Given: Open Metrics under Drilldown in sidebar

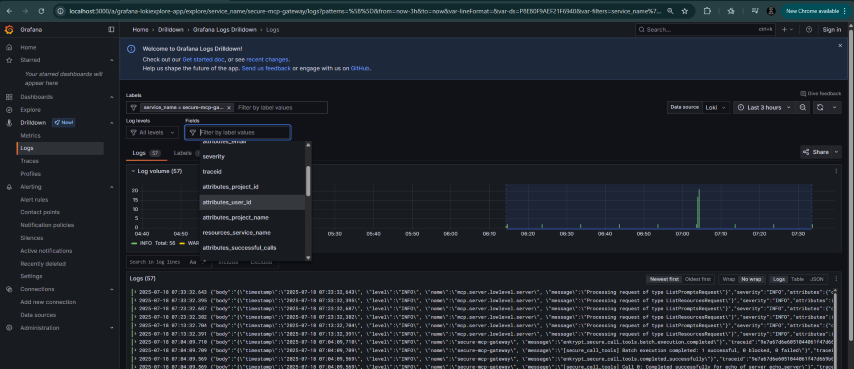Looking at the screenshot, I should (x=30, y=135).
